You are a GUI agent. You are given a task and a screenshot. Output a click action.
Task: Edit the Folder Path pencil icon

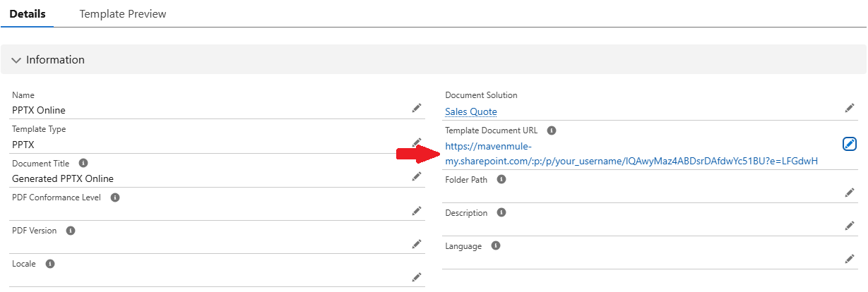[x=850, y=193]
